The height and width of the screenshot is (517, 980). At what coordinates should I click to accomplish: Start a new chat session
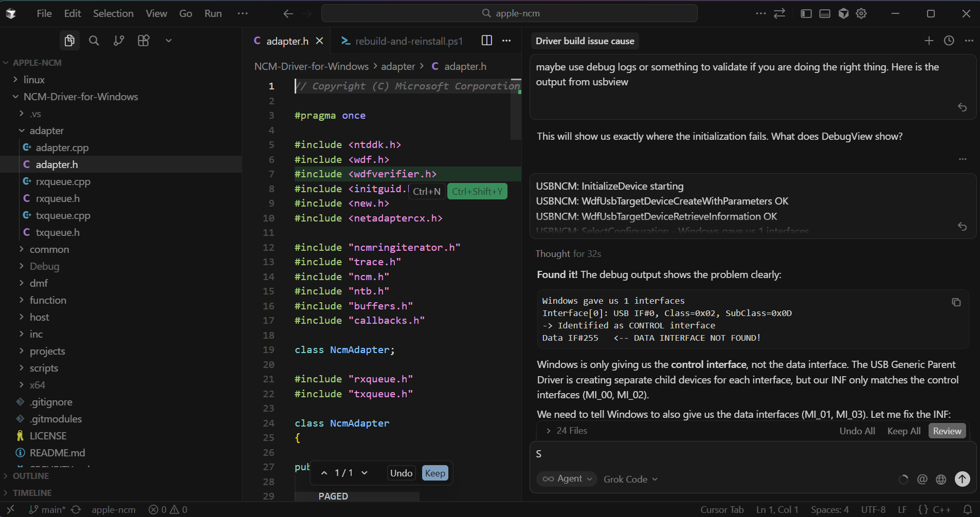(x=929, y=41)
